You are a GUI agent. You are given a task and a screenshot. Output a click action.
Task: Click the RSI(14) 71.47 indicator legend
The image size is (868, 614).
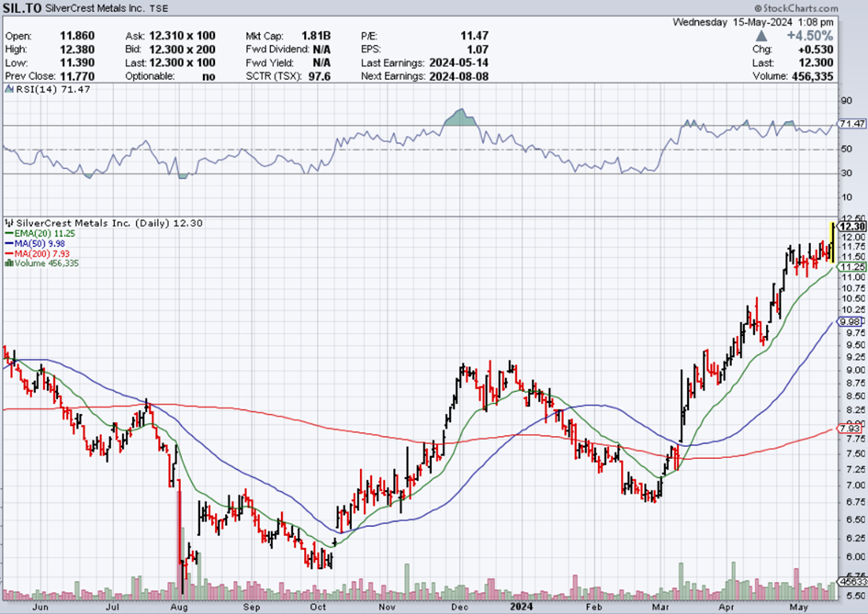pyautogui.click(x=53, y=89)
